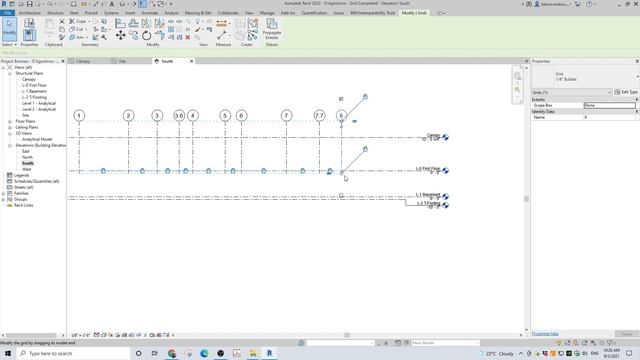Click the lock icon below grid 1
Viewport: 640px width, 360px height.
103,171
